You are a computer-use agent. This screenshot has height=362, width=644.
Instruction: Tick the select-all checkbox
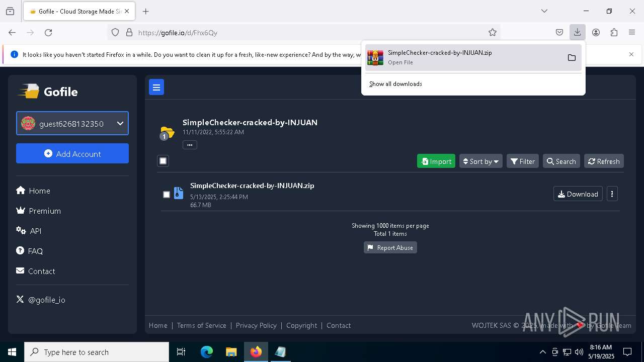click(x=163, y=161)
